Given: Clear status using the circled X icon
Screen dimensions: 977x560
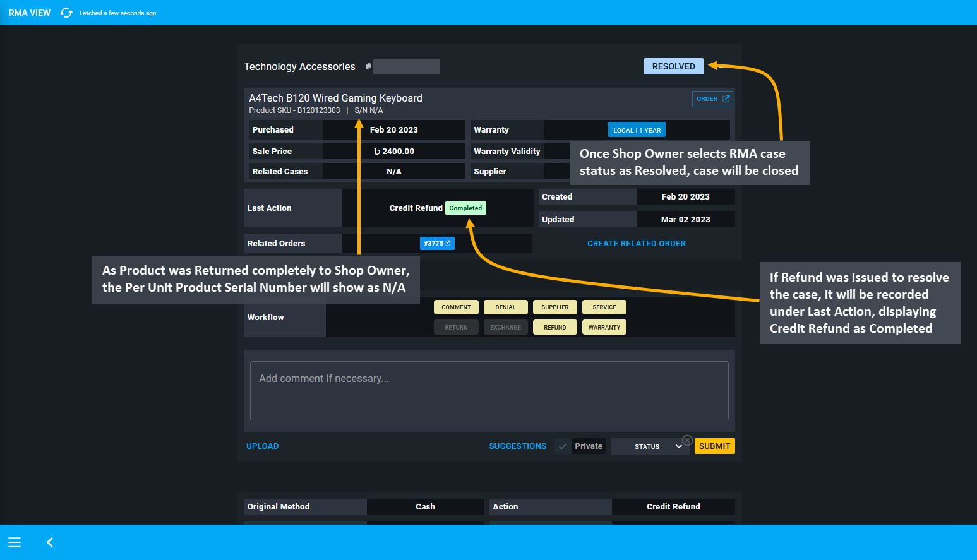Looking at the screenshot, I should click(687, 440).
